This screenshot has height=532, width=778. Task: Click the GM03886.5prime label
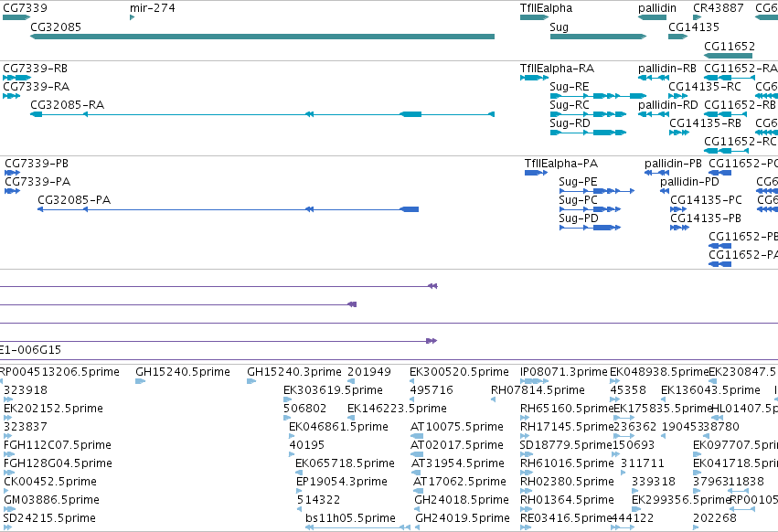click(x=51, y=500)
